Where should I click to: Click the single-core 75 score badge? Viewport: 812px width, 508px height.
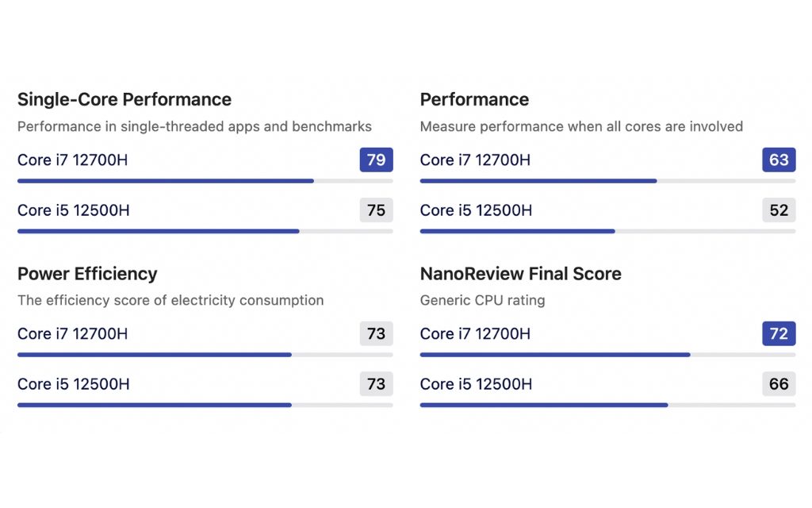pos(376,210)
